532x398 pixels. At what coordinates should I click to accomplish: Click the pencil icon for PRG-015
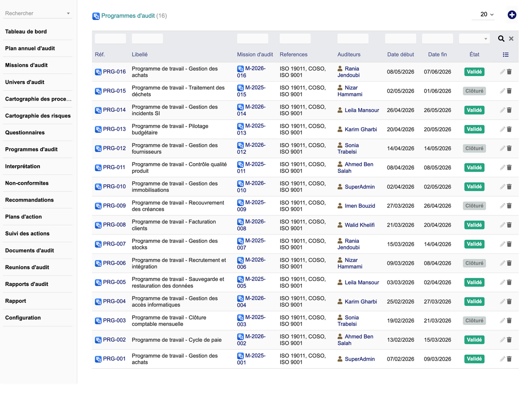tap(502, 91)
